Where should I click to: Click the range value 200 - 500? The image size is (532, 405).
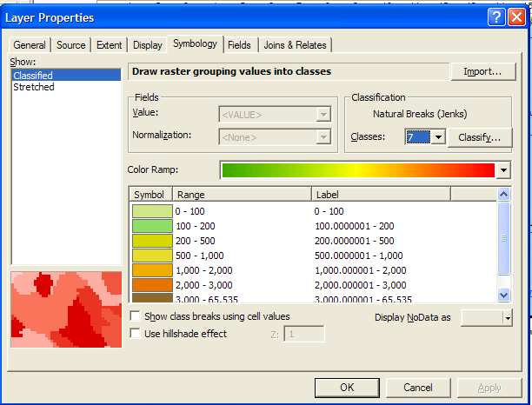(196, 241)
